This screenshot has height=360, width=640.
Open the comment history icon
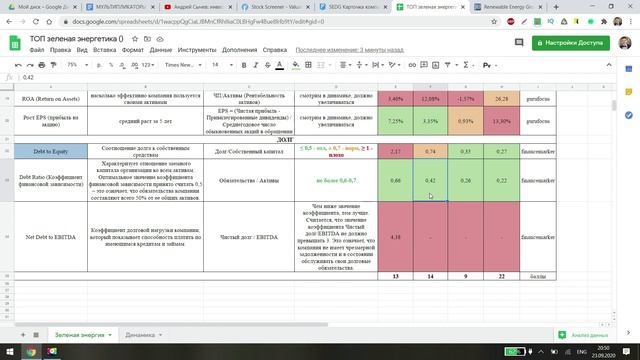point(519,42)
